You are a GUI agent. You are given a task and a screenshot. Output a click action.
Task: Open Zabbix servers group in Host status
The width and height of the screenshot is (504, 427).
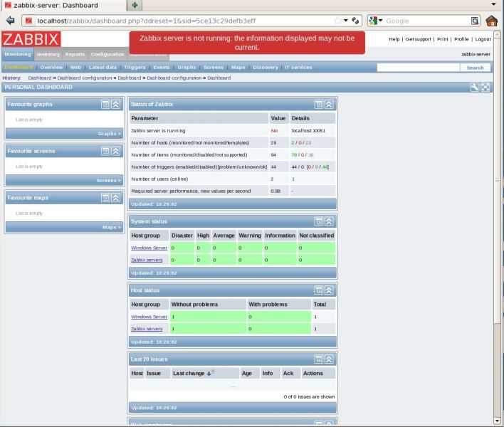click(x=147, y=329)
